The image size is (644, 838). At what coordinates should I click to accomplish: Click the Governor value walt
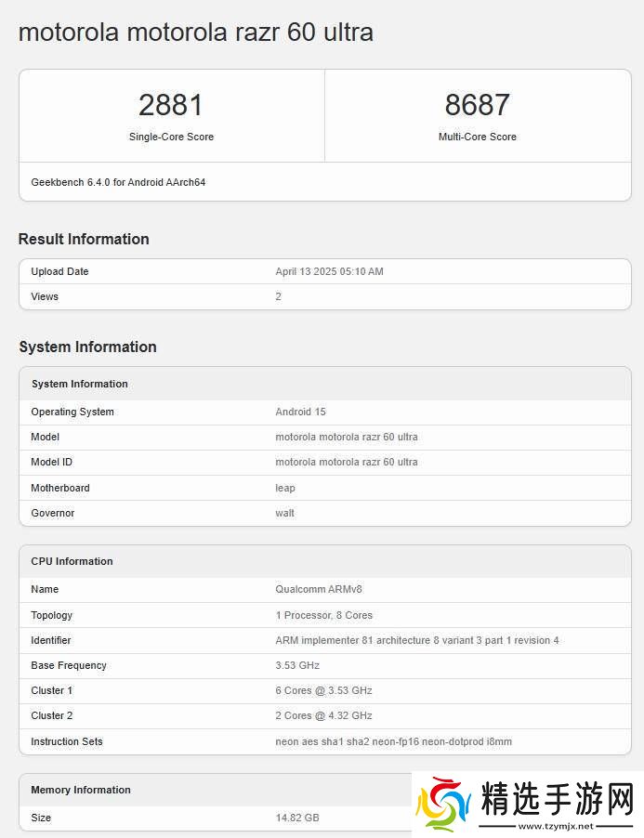click(x=284, y=513)
